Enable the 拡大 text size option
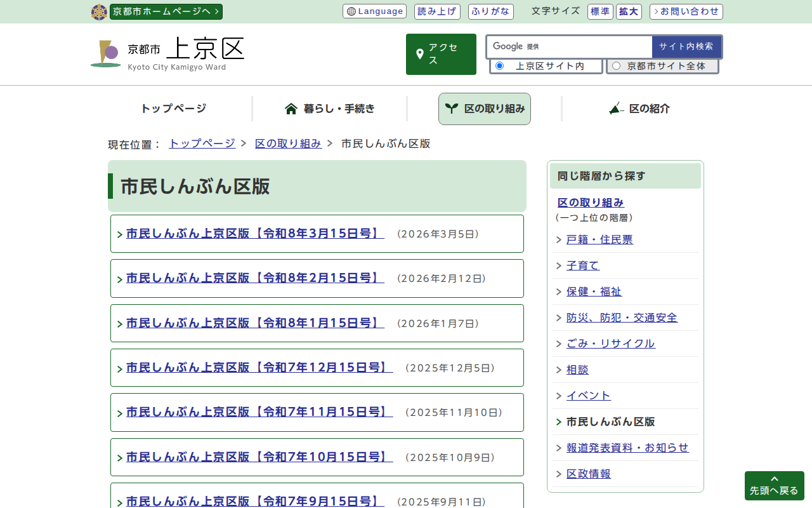 coord(629,11)
